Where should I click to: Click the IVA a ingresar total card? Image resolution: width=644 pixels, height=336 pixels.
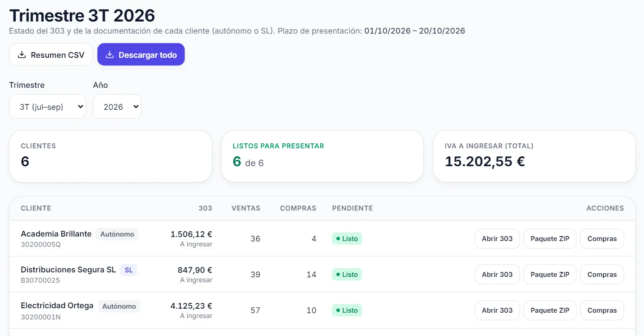point(534,156)
